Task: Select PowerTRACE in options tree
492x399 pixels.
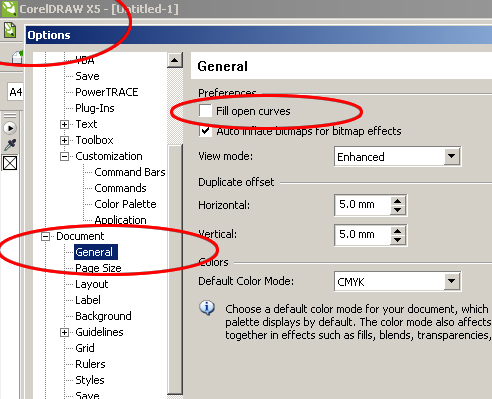Action: (107, 92)
